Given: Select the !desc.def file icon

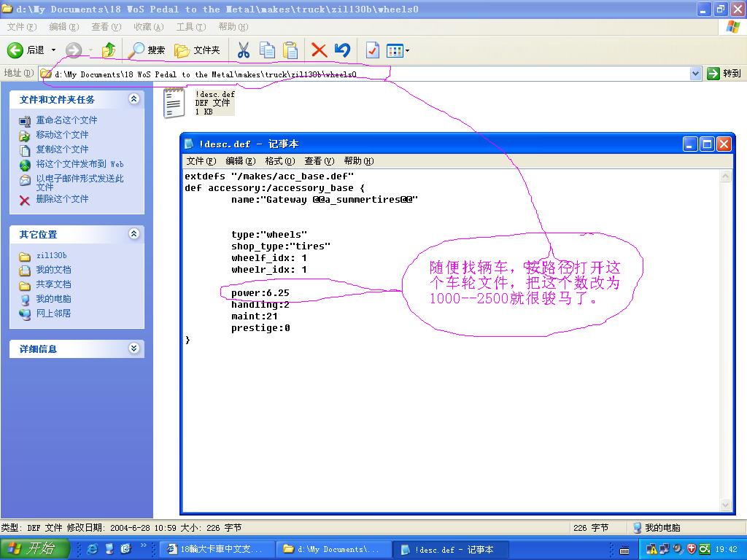Looking at the screenshot, I should click(x=174, y=103).
